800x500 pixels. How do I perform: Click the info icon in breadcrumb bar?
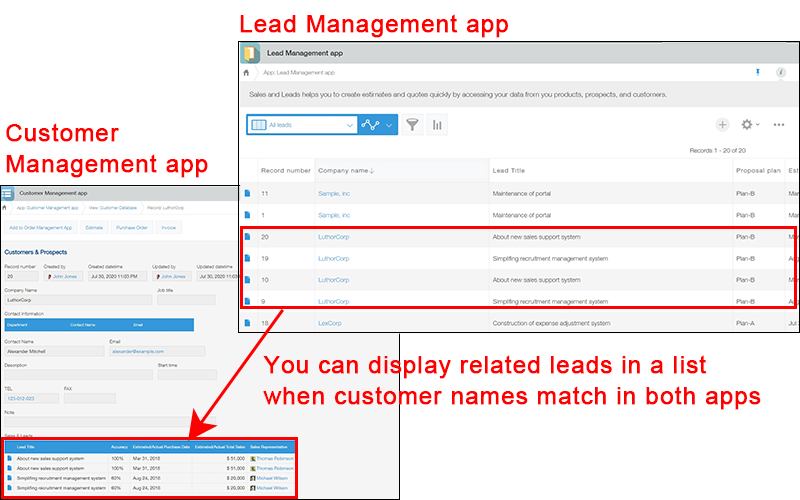coord(783,73)
